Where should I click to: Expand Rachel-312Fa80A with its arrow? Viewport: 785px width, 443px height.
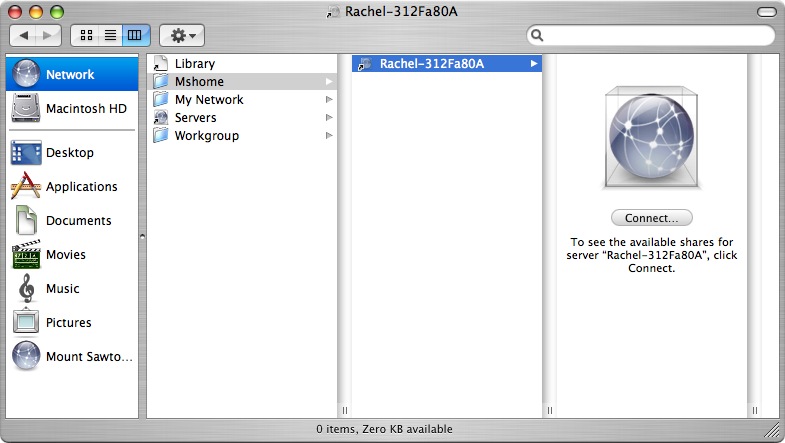pyautogui.click(x=534, y=64)
